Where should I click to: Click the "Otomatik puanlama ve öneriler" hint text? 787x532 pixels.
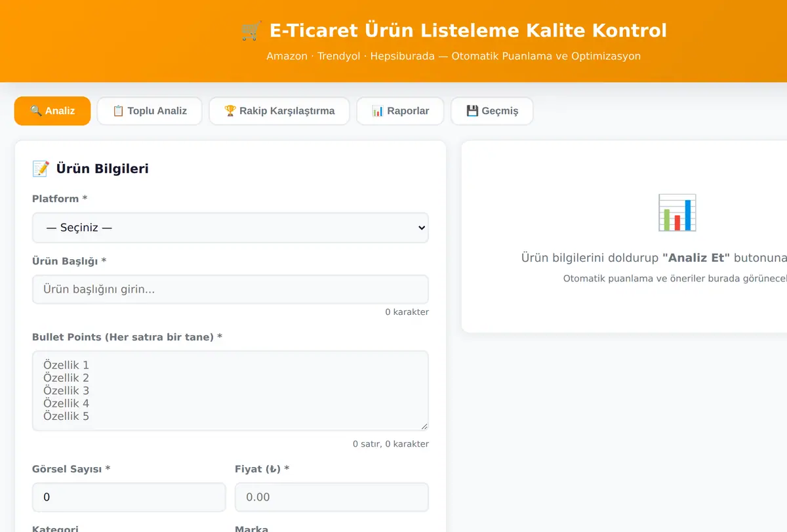675,279
